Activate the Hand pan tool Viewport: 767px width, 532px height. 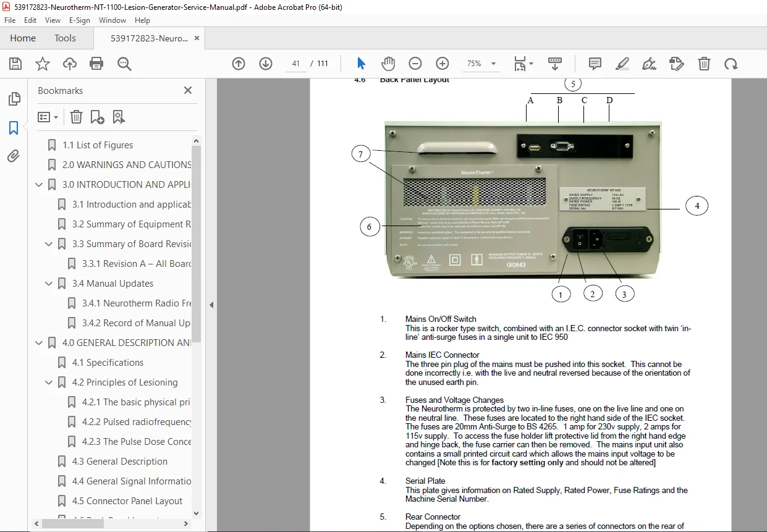click(x=388, y=64)
